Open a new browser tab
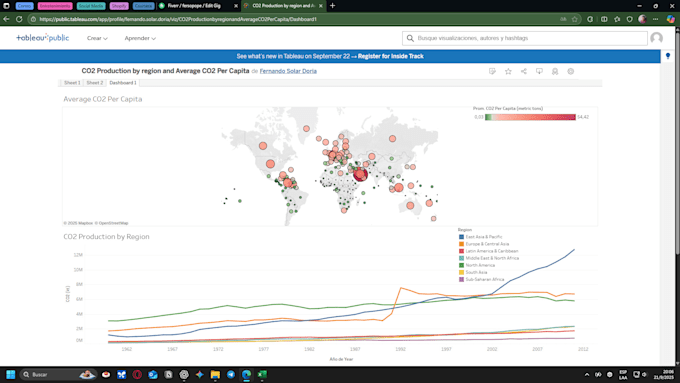680x383 pixels. 333,6
